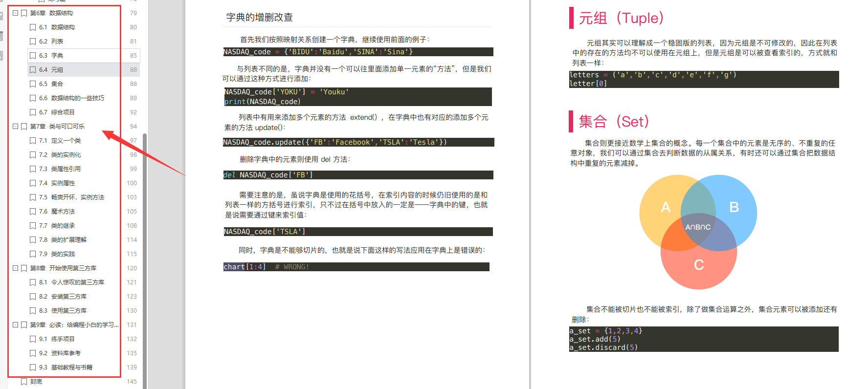
Task: Check the box next to 6.2 列表
Action: point(33,42)
